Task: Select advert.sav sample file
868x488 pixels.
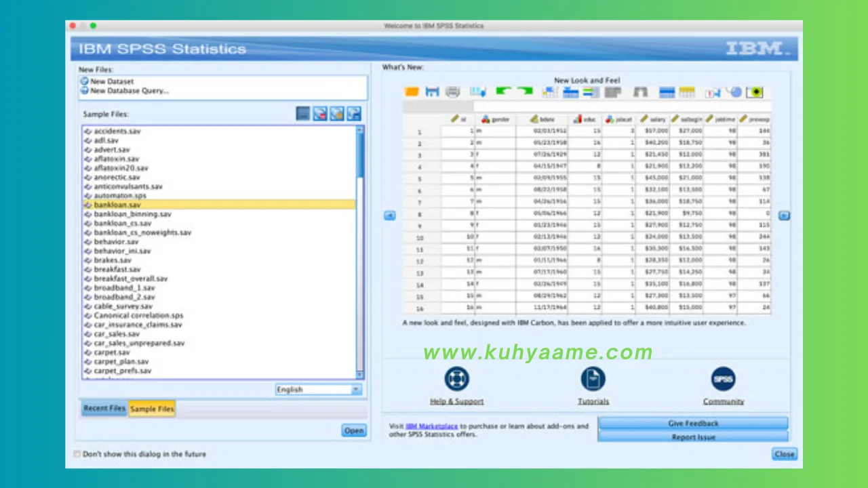Action: click(218, 149)
